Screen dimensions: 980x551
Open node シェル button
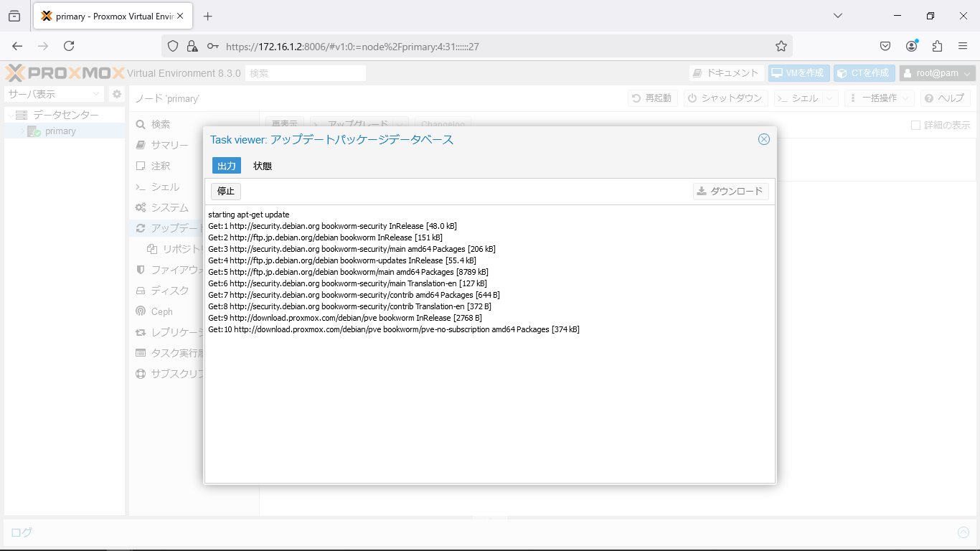tap(798, 98)
